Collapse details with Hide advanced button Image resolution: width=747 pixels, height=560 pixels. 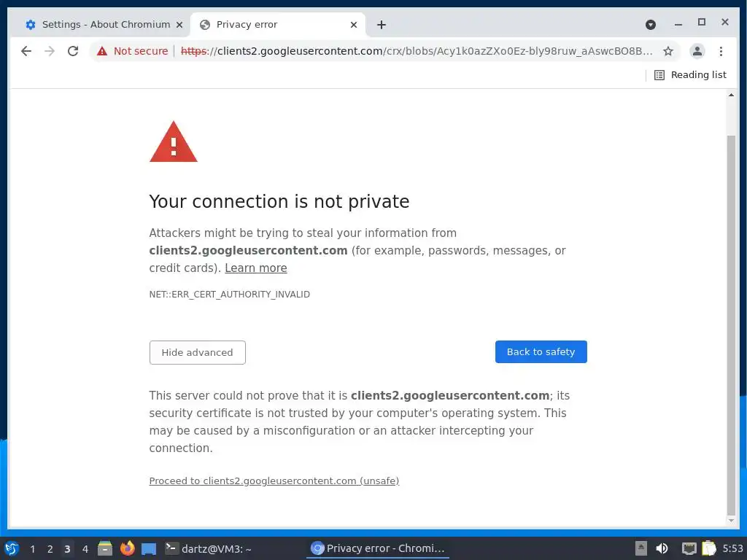[197, 352]
